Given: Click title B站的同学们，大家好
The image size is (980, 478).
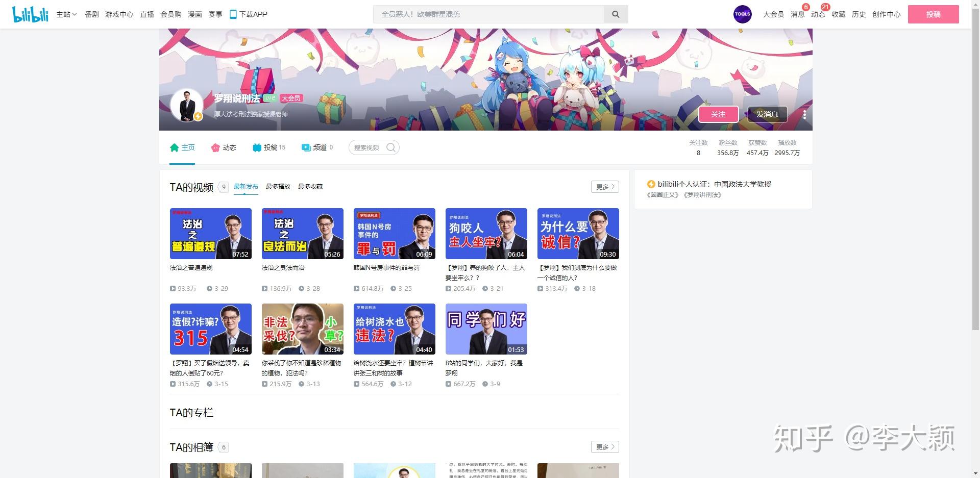Looking at the screenshot, I should [484, 368].
